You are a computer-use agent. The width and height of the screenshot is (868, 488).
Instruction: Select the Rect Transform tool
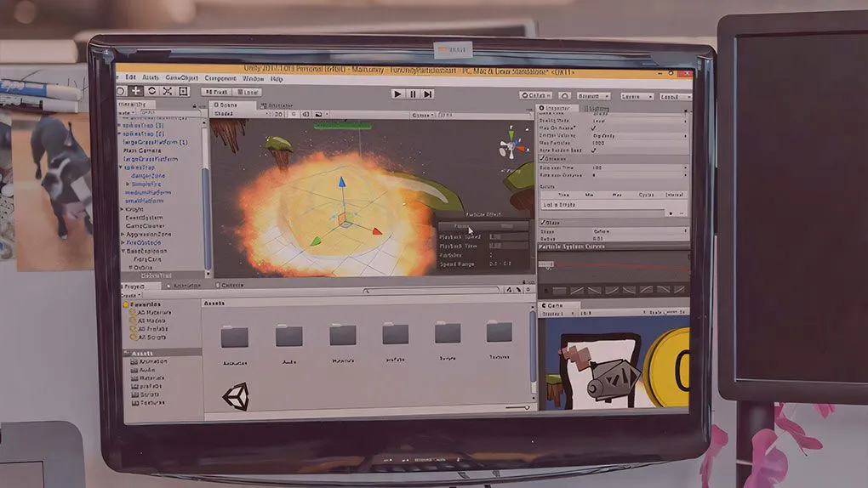(x=183, y=91)
